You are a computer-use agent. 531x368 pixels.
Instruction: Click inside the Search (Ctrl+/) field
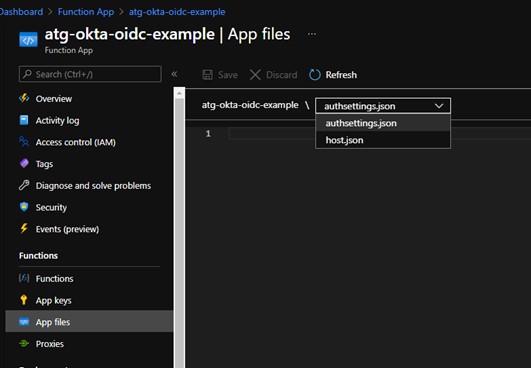tap(90, 74)
